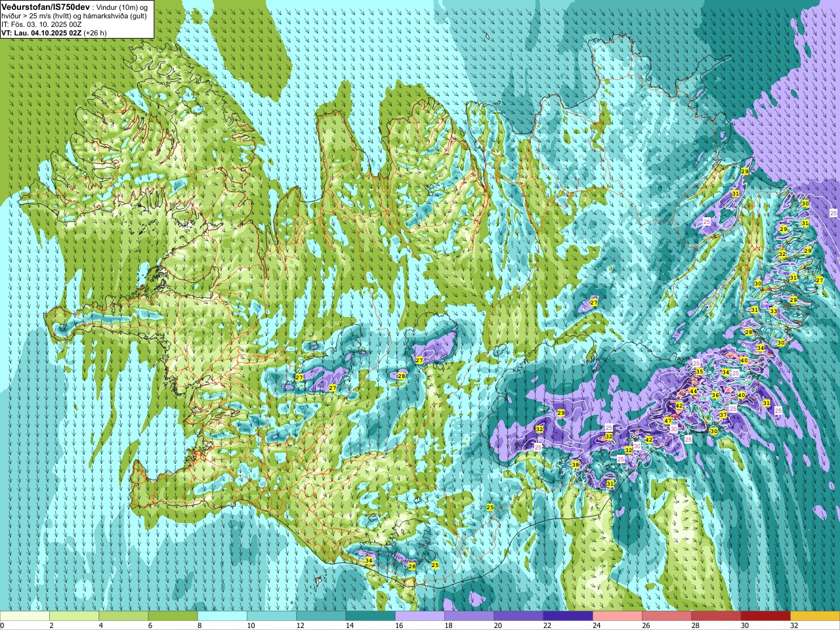Viewport: 840px width, 630px height.
Task: Select the yellow gust label 38
Action: tap(576, 465)
